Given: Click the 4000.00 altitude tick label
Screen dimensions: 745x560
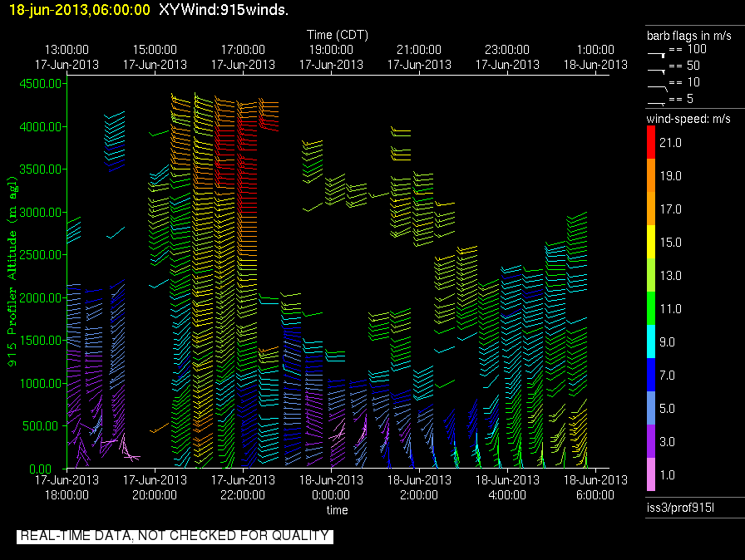Looking at the screenshot, I should 41,127.
